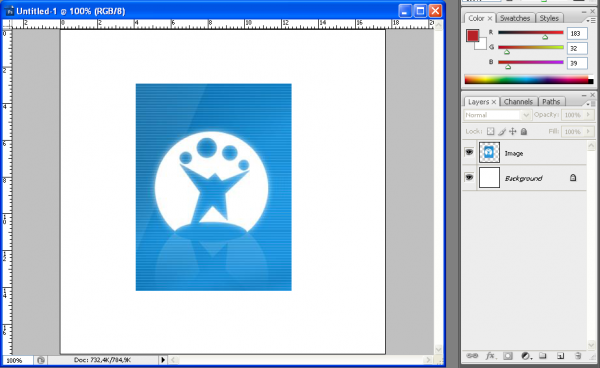
Task: Hide the Image layer
Action: pos(469,152)
